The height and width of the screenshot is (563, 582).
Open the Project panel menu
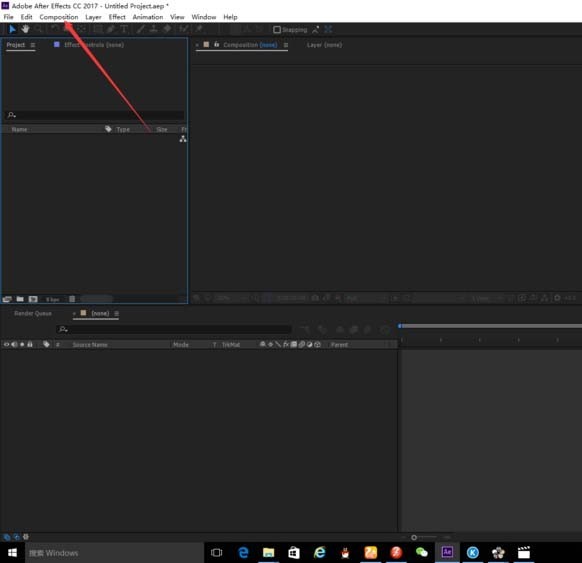(x=33, y=45)
